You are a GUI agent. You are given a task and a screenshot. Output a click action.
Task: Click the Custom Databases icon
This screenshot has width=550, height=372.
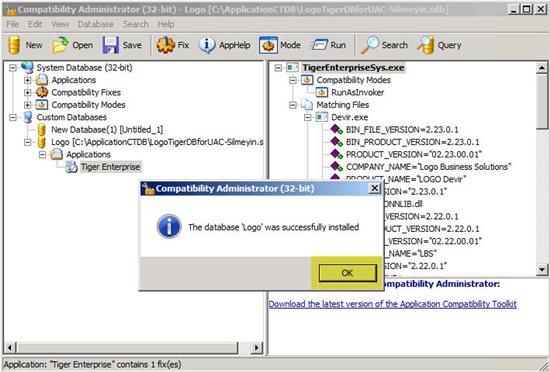[27, 117]
